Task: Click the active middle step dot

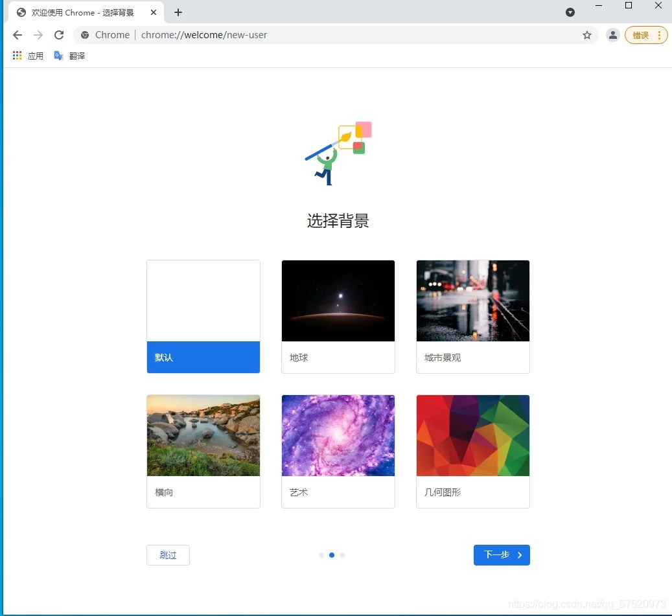Action: [x=332, y=555]
